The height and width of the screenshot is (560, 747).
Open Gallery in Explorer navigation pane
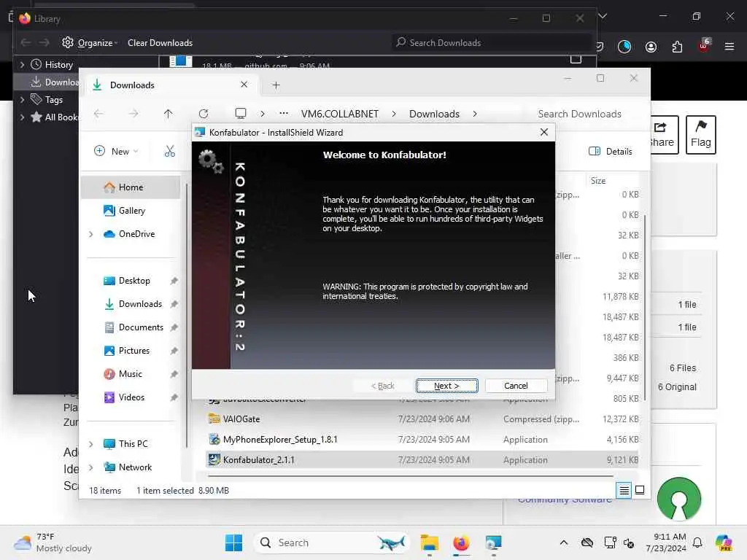131,211
